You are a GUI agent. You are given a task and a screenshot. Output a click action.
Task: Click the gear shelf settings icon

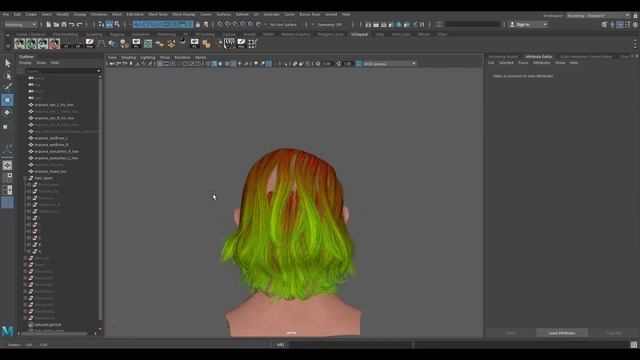(8, 46)
